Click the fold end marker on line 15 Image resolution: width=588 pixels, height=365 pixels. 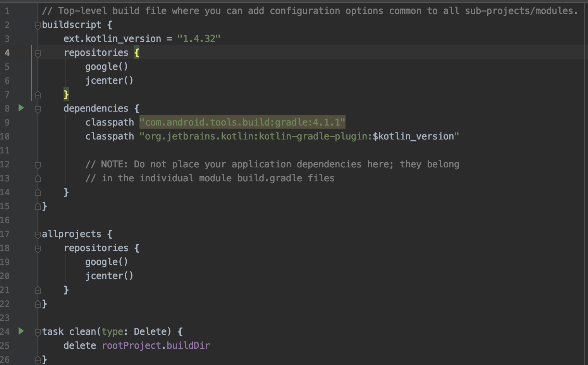click(x=38, y=206)
